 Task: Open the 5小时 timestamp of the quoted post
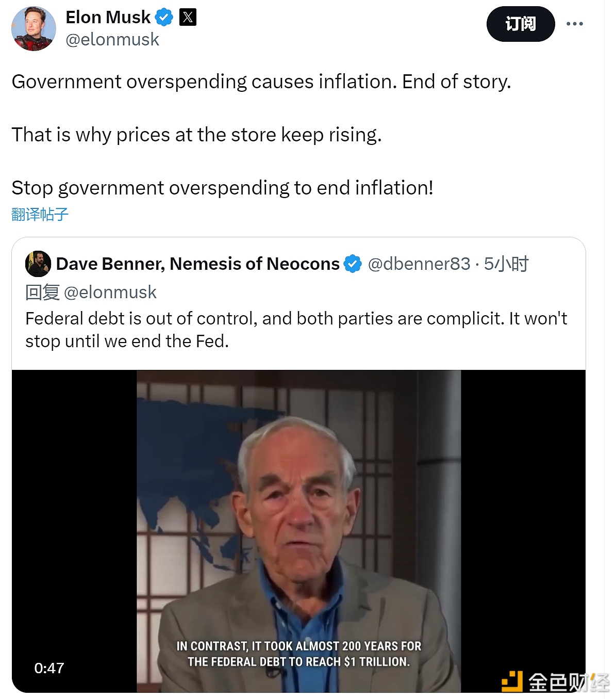click(x=506, y=264)
